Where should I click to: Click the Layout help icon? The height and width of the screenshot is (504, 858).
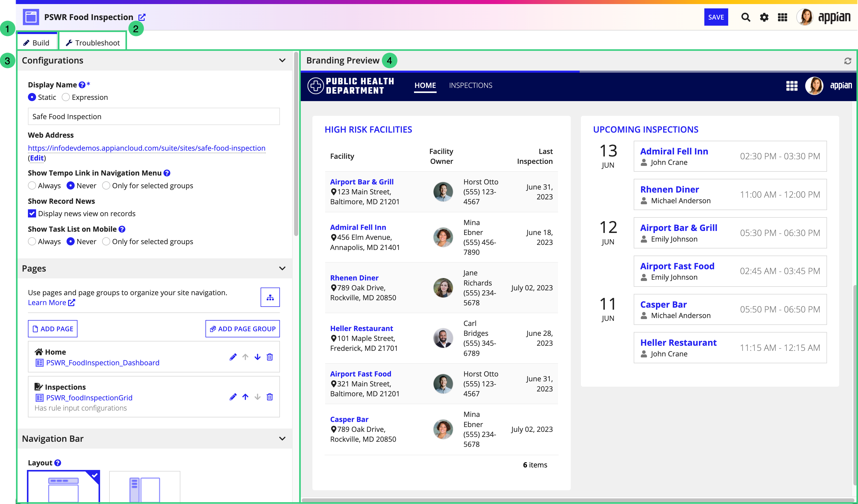[x=58, y=463]
